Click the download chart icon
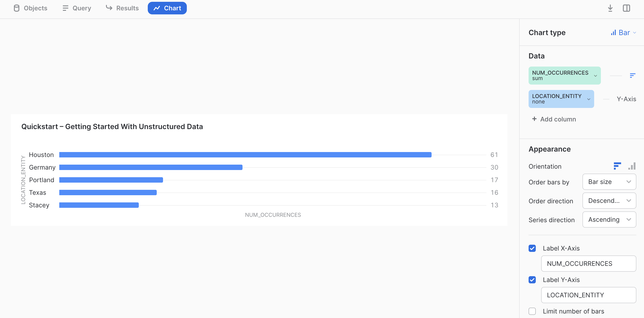The height and width of the screenshot is (318, 644). pos(610,8)
